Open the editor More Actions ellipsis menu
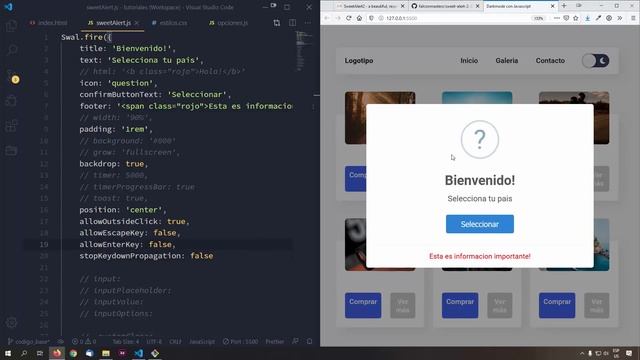640x360 pixels. (x=308, y=23)
